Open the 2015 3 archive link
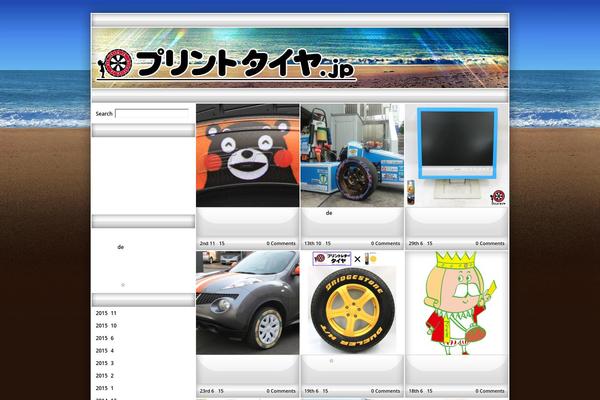The width and height of the screenshot is (600, 400). (x=105, y=363)
